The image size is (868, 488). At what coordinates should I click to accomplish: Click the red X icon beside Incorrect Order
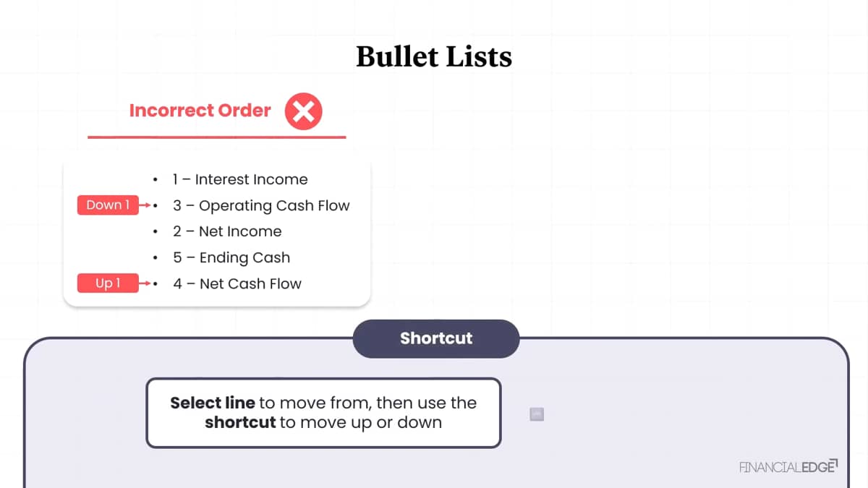[x=303, y=111]
